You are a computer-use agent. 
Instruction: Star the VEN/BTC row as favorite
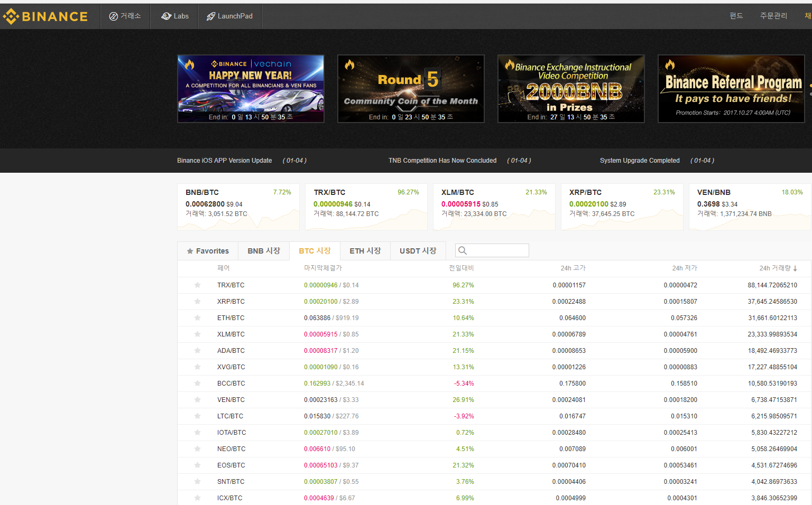[x=197, y=400]
